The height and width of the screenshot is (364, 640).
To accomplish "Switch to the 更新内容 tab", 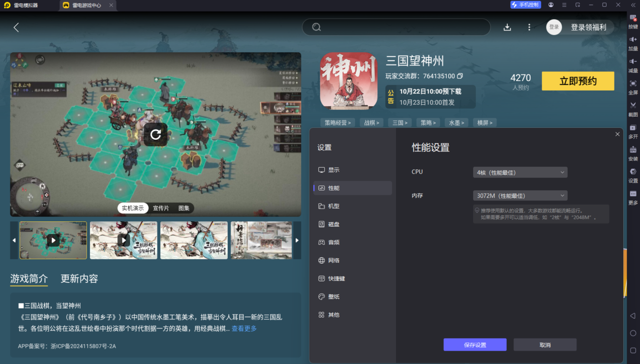I will (79, 278).
